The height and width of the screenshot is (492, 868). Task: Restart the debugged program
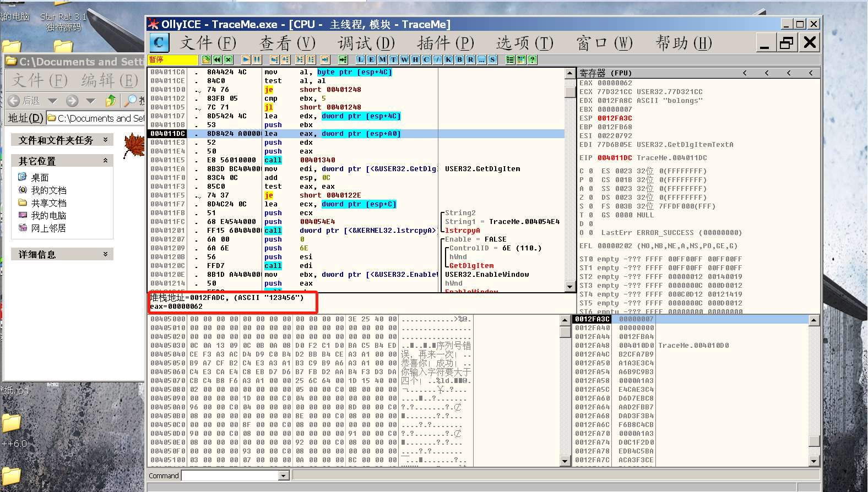218,59
